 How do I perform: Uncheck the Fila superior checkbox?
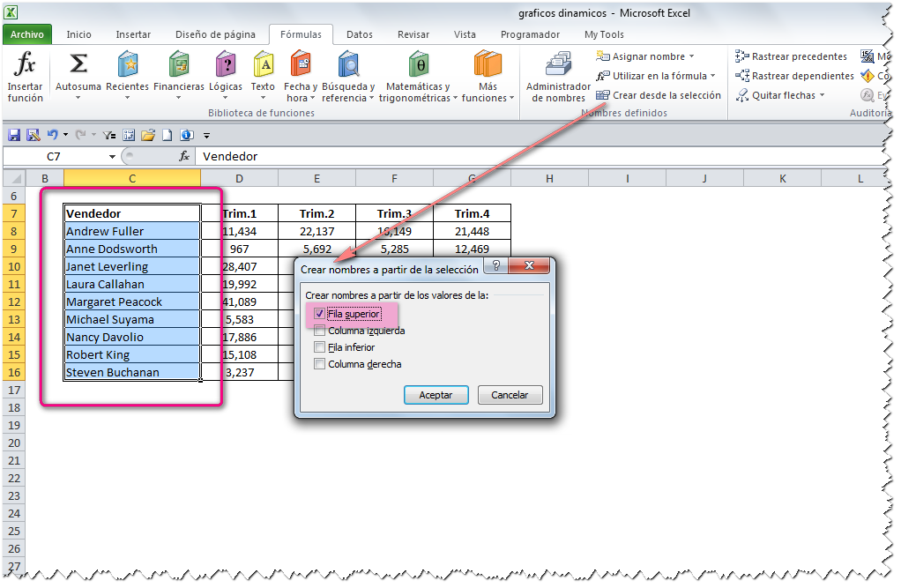tap(320, 314)
